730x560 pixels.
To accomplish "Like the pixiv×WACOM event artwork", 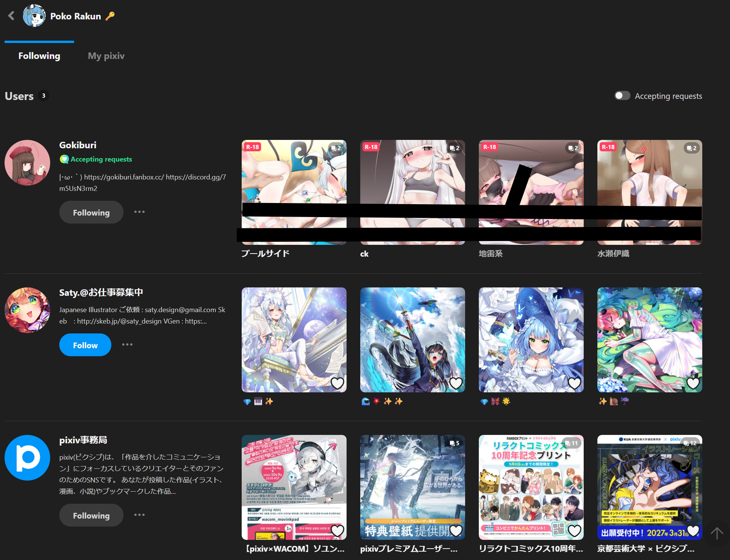I will pyautogui.click(x=337, y=531).
